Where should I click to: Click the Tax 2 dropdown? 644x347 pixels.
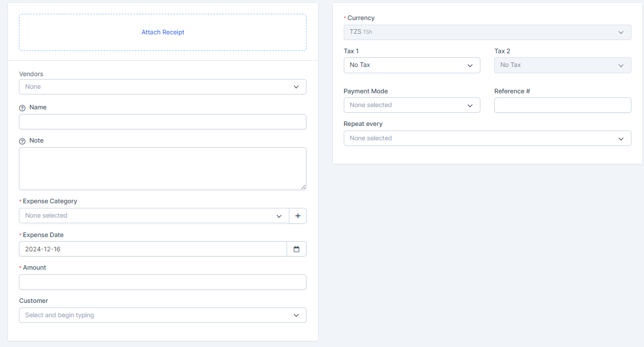562,65
